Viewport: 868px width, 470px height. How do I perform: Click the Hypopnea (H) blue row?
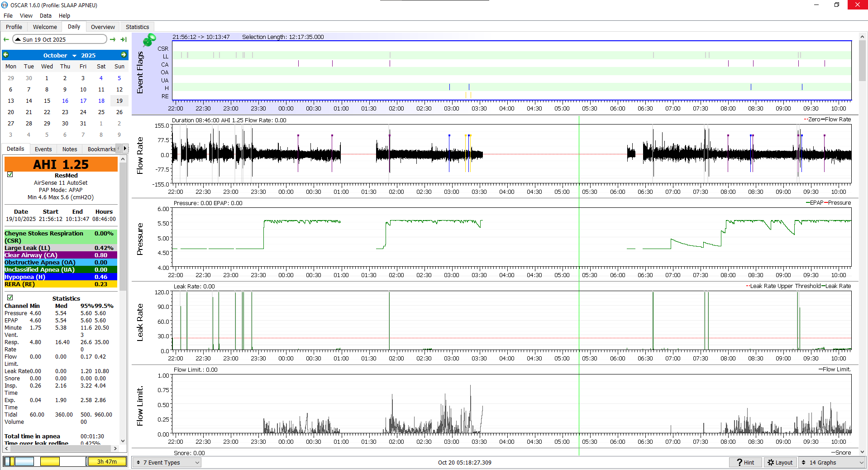61,277
